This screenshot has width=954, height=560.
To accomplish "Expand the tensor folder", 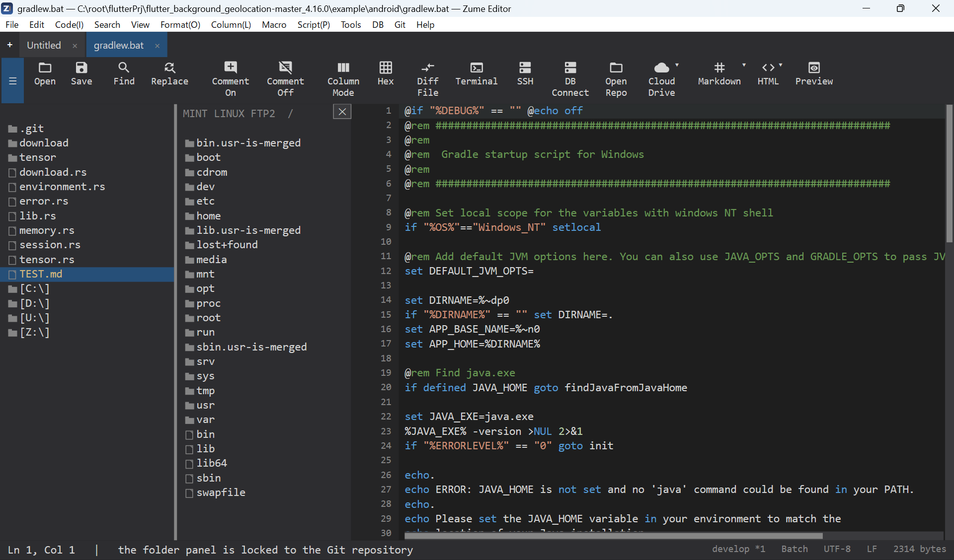I will click(32, 157).
